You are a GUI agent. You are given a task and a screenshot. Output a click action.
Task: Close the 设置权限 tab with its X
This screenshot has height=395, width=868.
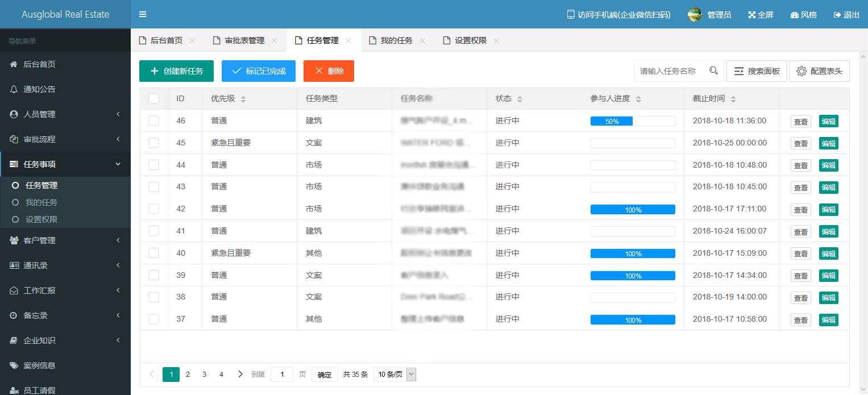496,40
